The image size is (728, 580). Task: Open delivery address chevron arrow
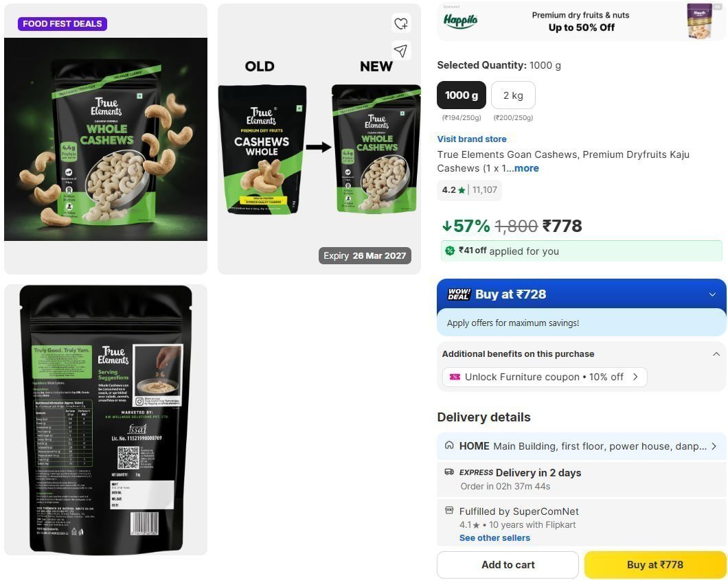(x=714, y=446)
